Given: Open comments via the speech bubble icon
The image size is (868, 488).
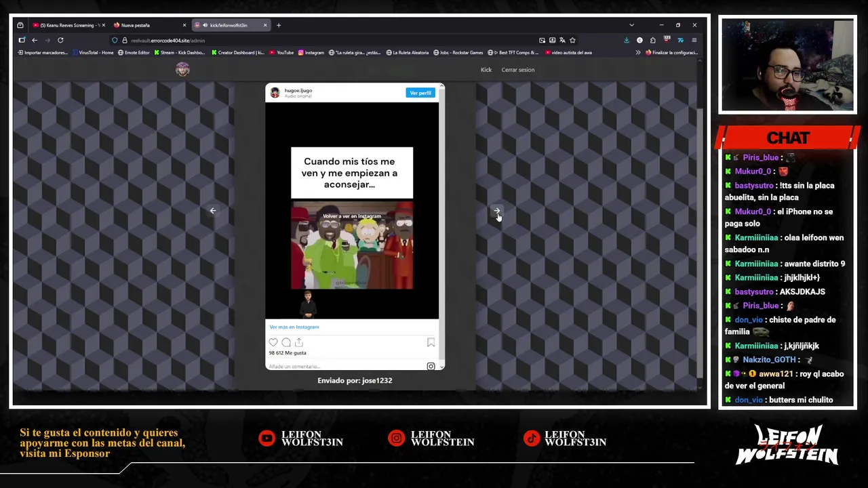Looking at the screenshot, I should [x=286, y=343].
